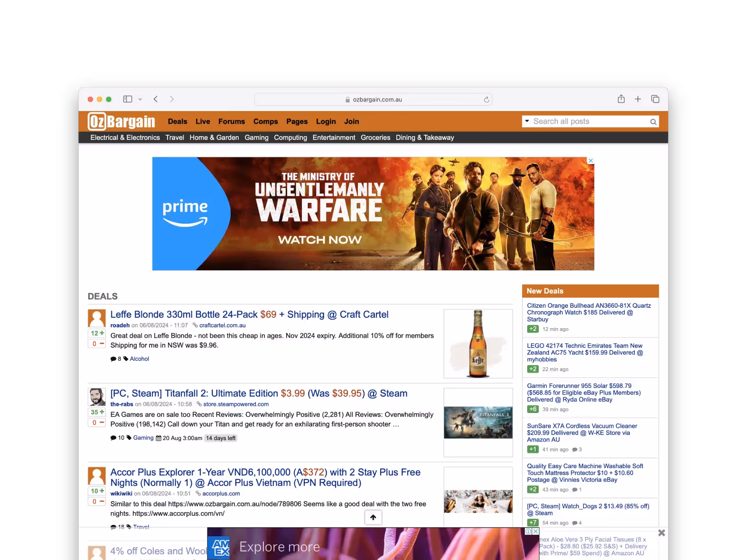
Task: Open the Share icon in Safari toolbar
Action: click(x=621, y=99)
